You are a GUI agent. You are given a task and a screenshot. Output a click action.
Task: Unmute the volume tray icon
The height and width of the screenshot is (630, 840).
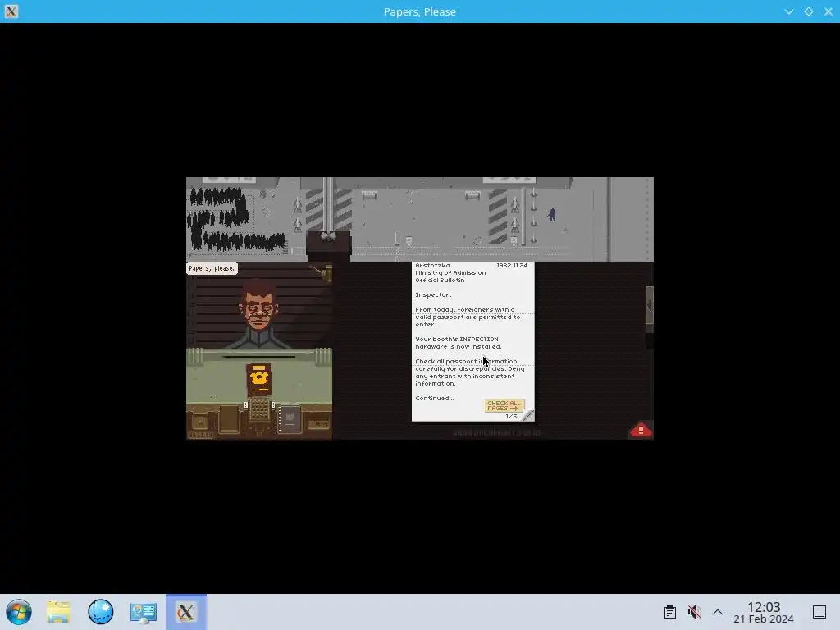694,612
